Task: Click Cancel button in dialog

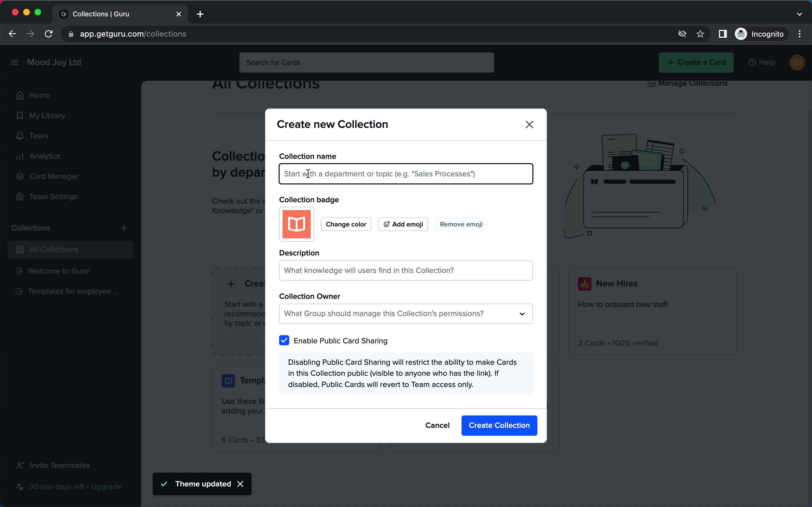Action: pos(437,425)
